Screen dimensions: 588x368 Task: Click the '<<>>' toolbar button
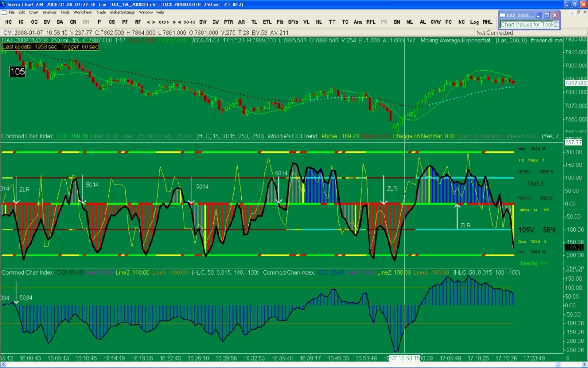(x=164, y=22)
